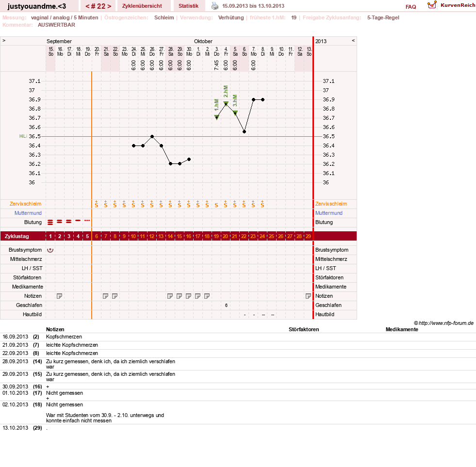476x467 pixels.
Task: Open the note icon on cycle day 7
Action: (106, 296)
